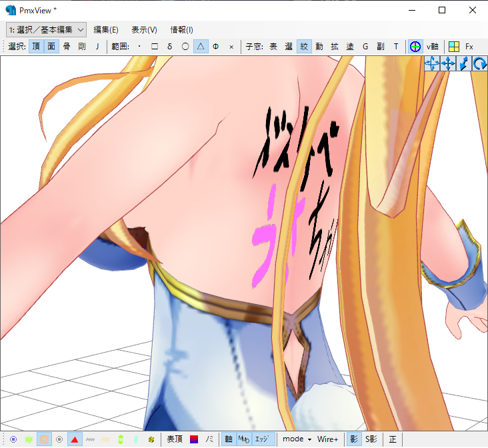
Task: Click the diagonal arrow zoom view icon
Action: pyautogui.click(x=464, y=64)
